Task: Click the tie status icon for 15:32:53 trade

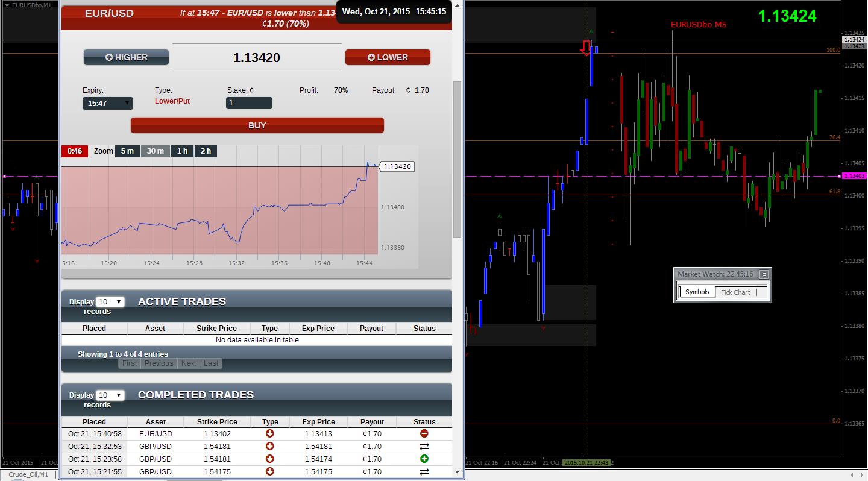Action: (424, 447)
